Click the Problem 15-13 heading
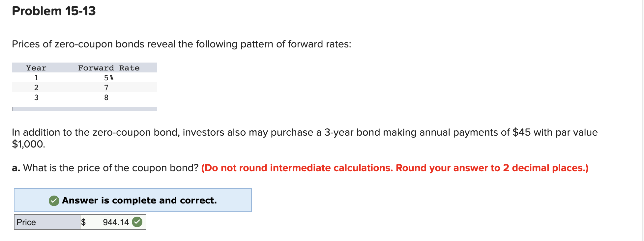 (53, 11)
